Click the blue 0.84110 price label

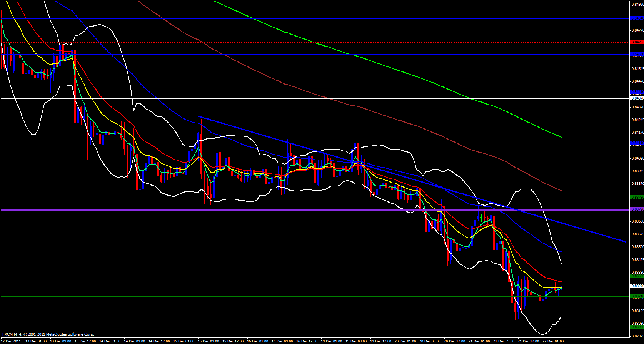[637, 143]
